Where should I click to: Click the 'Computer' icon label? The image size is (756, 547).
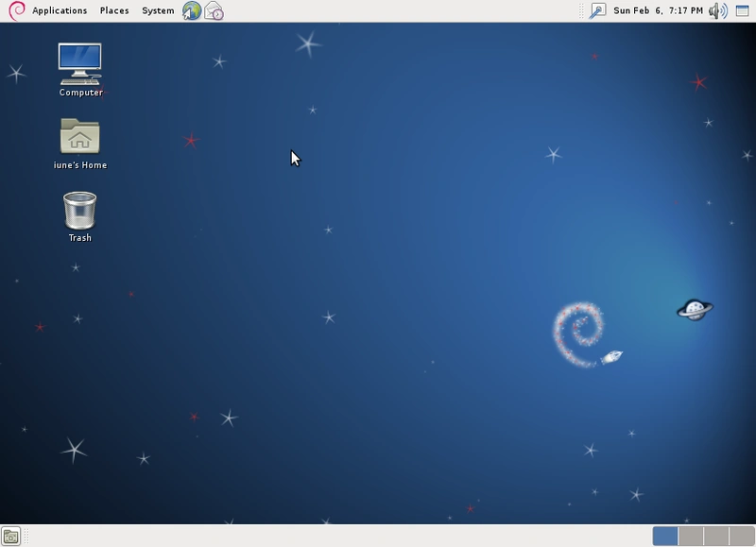click(81, 93)
